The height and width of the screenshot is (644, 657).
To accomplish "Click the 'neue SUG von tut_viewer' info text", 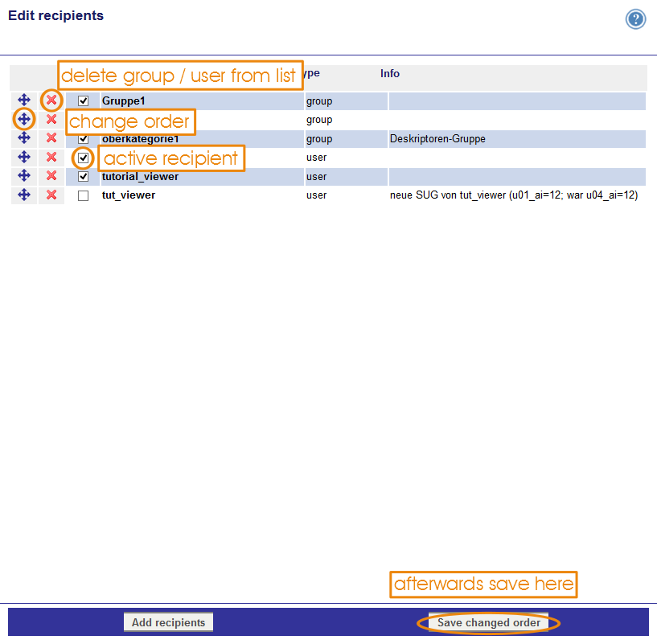I will click(x=514, y=195).
